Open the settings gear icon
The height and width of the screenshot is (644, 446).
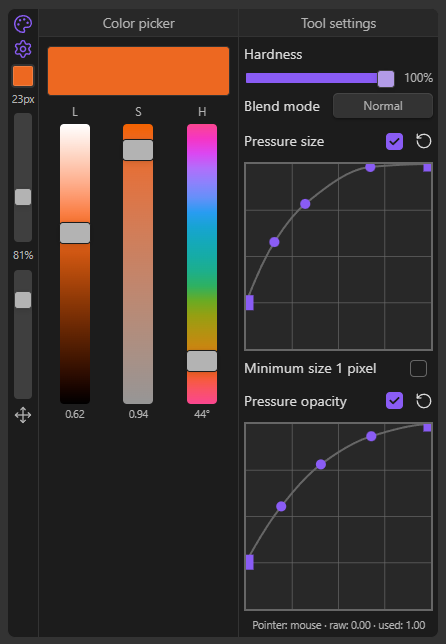click(x=23, y=49)
